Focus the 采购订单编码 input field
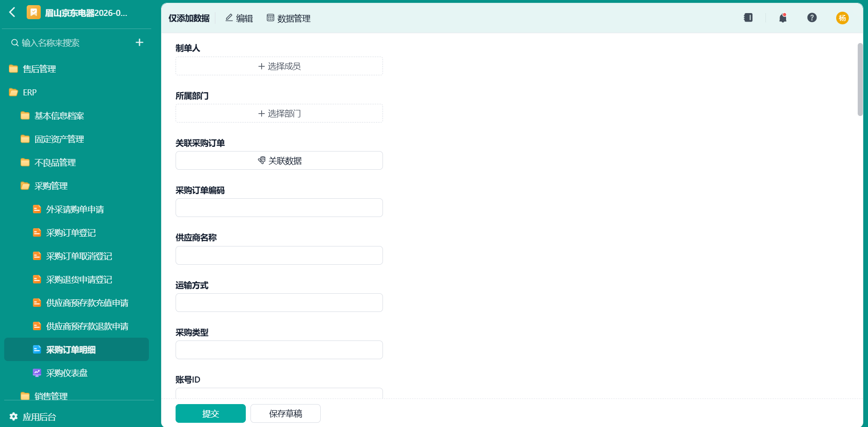Viewport: 868px width, 427px height. (279, 208)
